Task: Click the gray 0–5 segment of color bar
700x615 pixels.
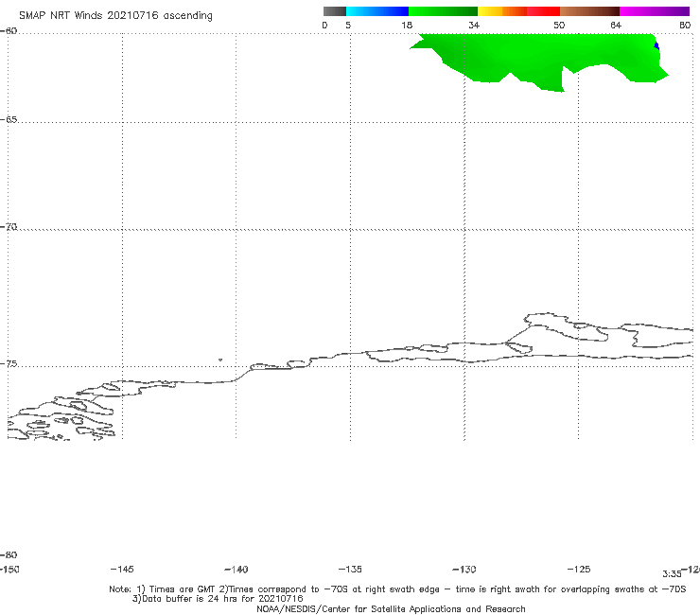Action: coord(335,11)
